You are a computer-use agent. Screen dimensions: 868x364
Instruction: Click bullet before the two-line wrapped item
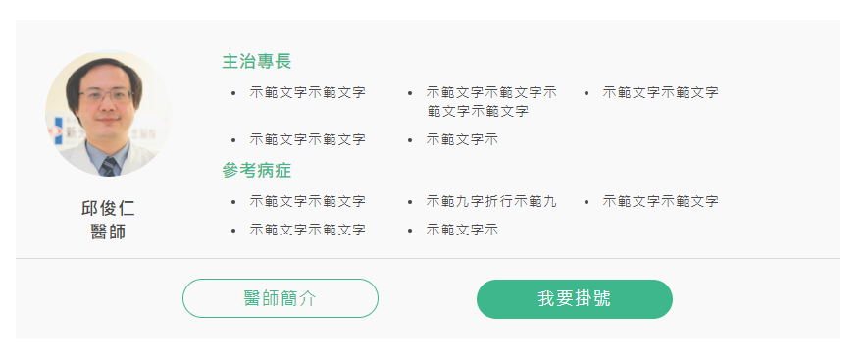point(410,93)
